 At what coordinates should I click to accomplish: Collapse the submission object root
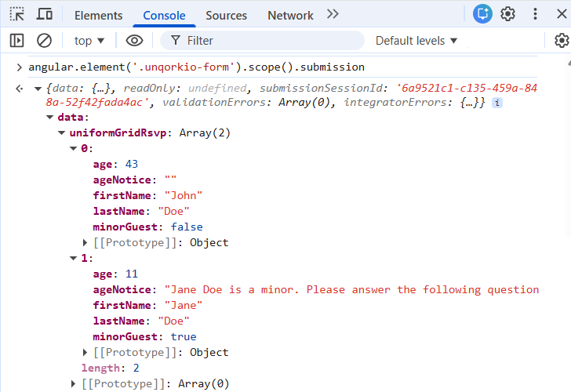[38, 89]
